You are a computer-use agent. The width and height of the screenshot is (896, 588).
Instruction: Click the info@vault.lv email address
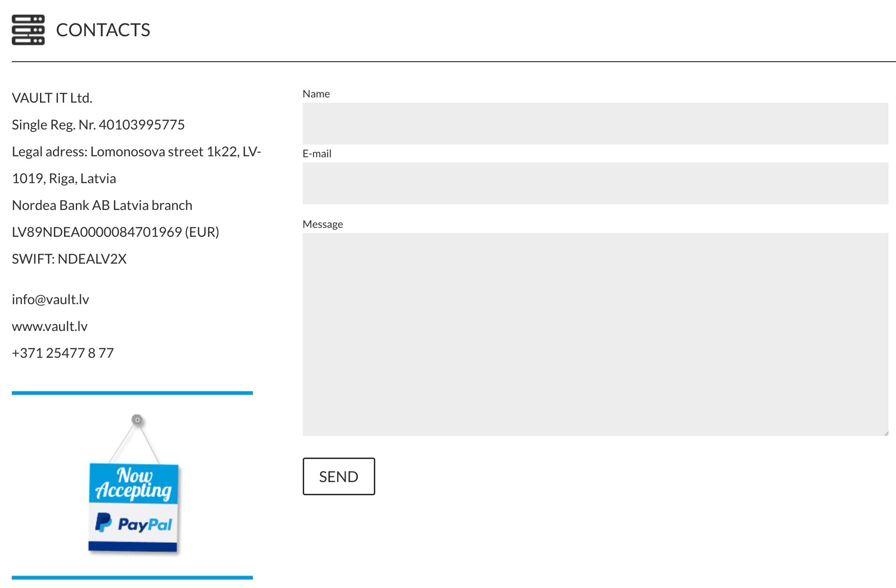50,299
